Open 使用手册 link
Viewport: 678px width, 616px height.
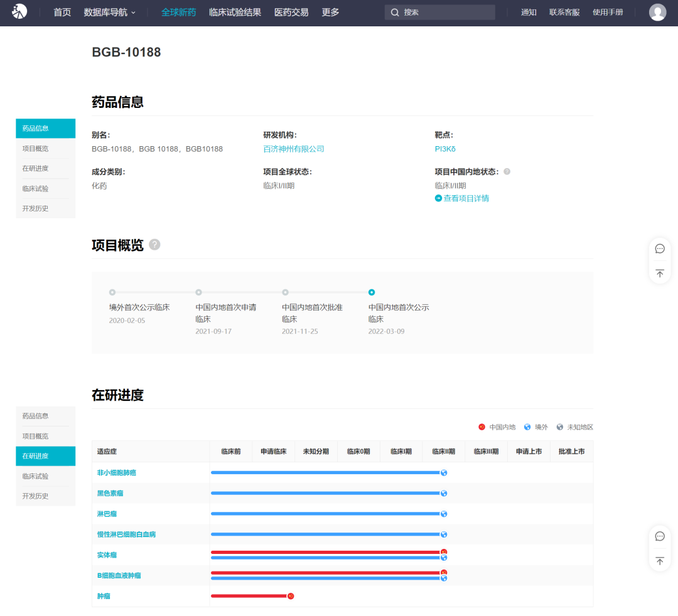click(x=608, y=12)
